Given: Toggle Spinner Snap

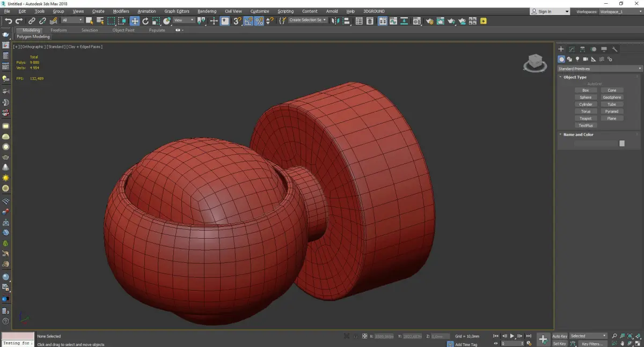Looking at the screenshot, I should [x=270, y=21].
